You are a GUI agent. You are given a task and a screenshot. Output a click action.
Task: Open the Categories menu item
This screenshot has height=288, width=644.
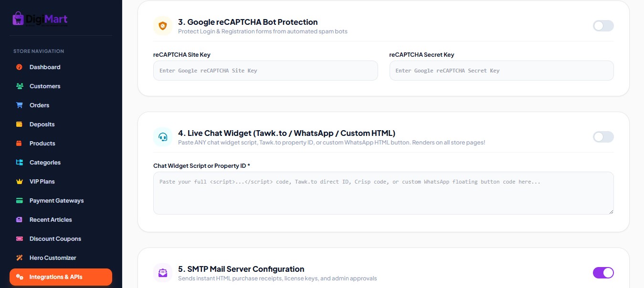point(61,163)
